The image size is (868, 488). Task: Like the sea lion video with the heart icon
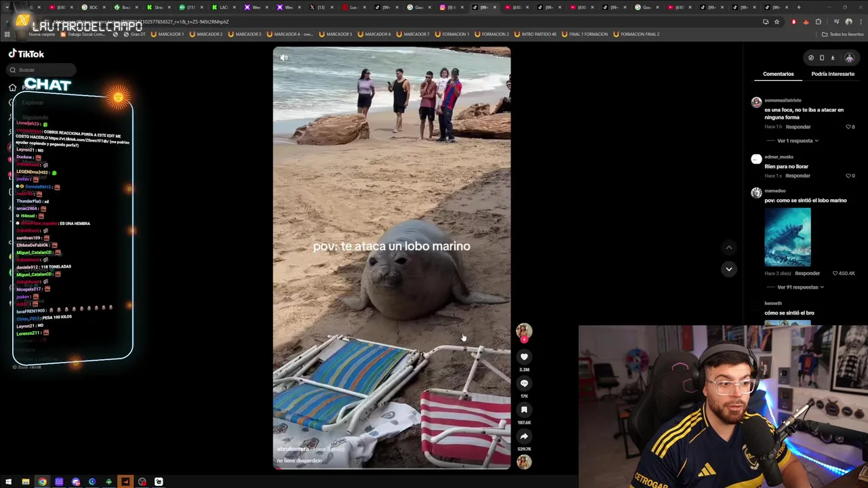(524, 357)
